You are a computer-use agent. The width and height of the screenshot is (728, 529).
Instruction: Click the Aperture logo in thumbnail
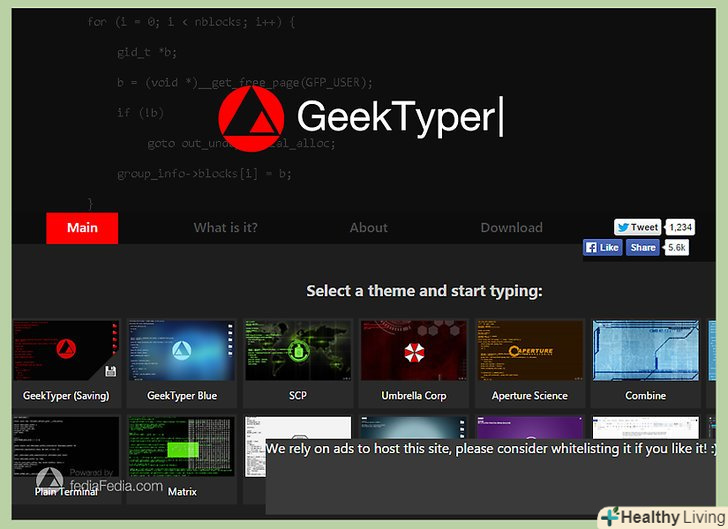click(531, 351)
